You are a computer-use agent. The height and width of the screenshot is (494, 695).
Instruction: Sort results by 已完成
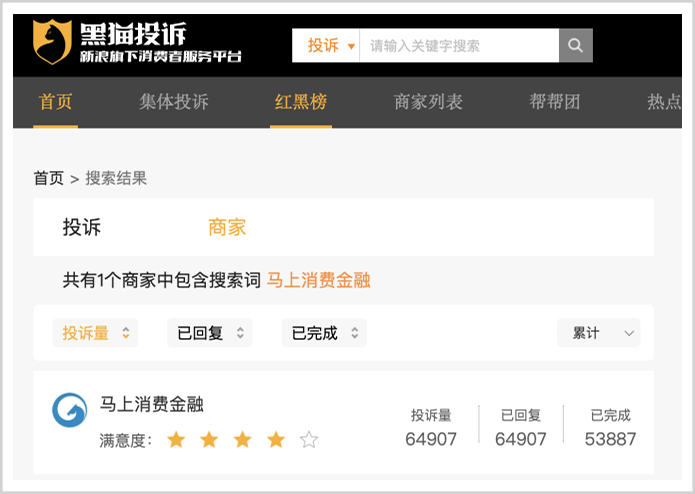click(x=324, y=333)
